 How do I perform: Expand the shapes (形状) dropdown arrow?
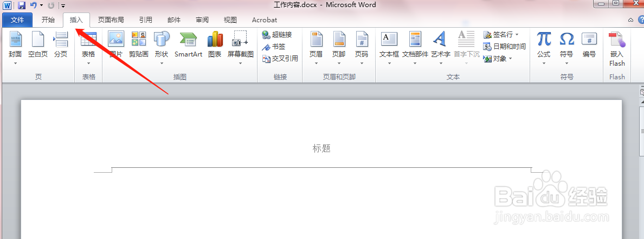tap(162, 64)
